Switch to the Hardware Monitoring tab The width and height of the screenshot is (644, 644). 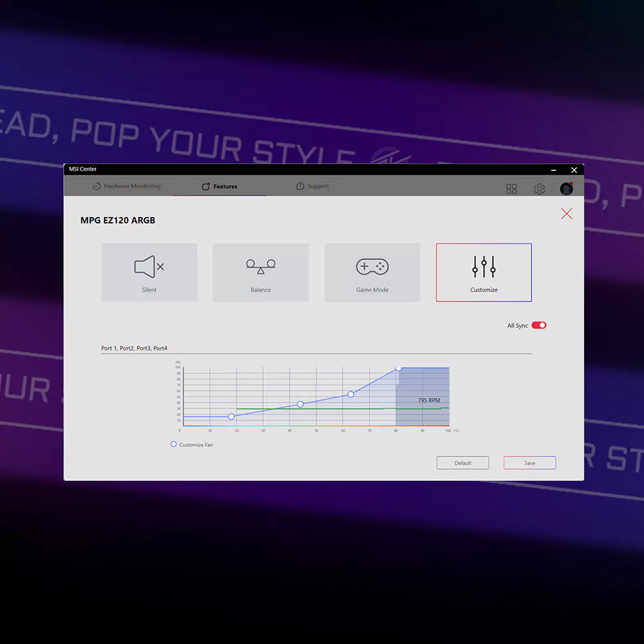tap(127, 186)
